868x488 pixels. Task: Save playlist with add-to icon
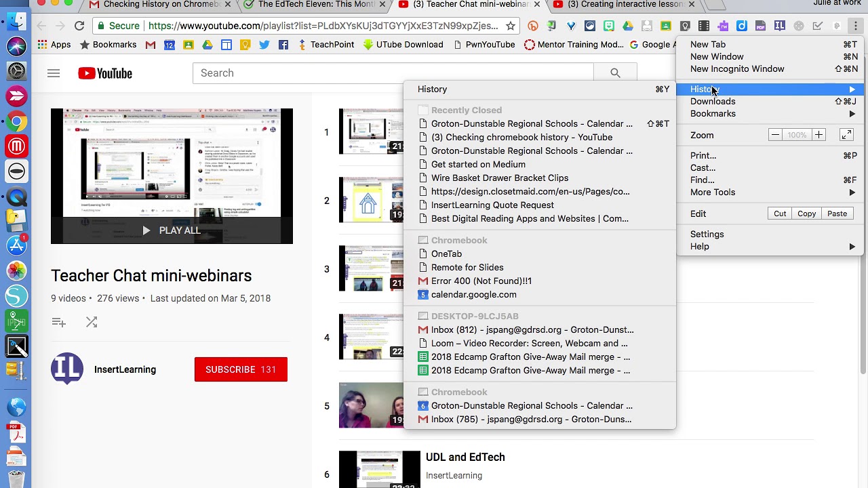pos(59,323)
